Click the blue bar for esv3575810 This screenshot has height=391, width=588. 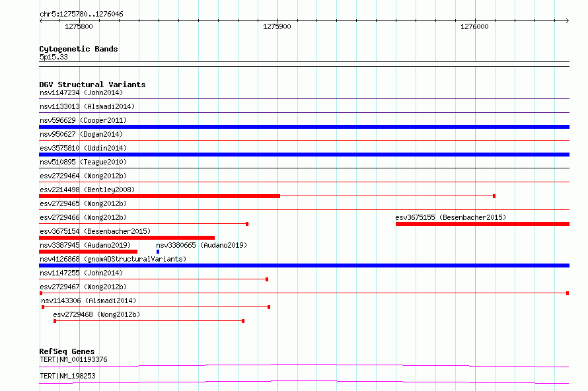coord(304,155)
